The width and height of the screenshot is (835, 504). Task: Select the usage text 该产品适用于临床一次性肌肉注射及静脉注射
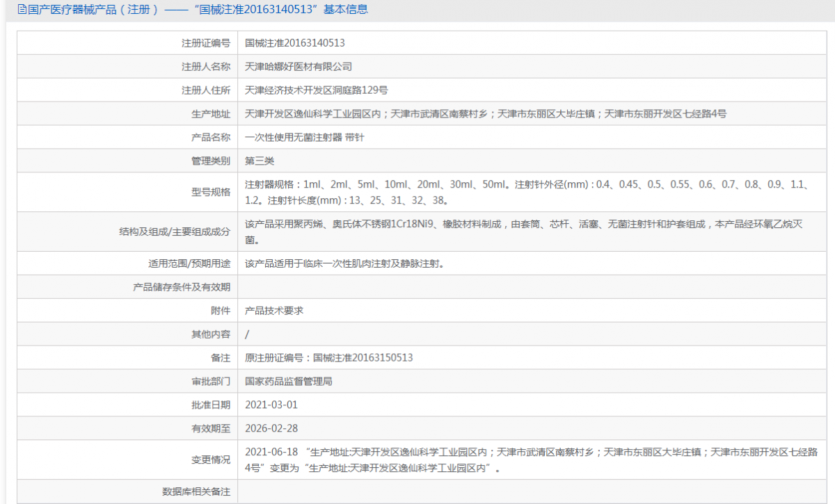point(344,264)
